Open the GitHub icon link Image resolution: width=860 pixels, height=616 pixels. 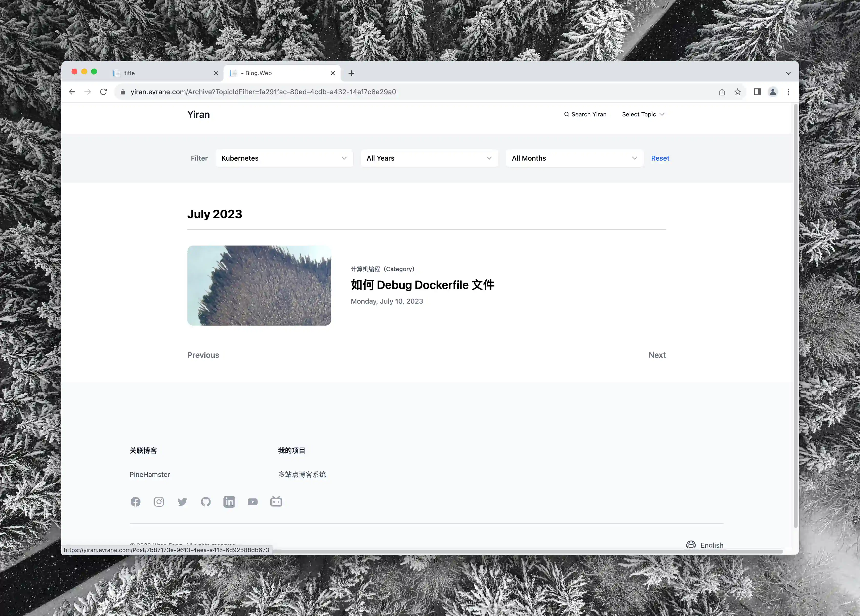click(x=206, y=502)
